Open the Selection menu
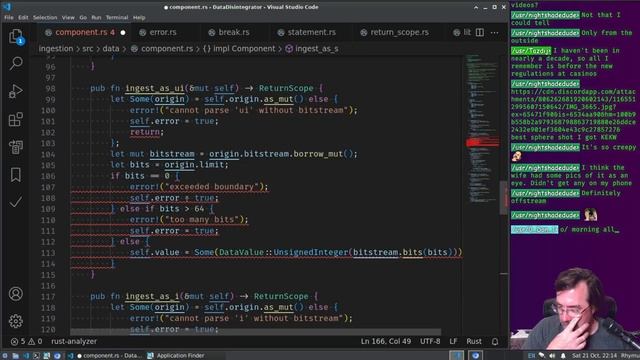The height and width of the screenshot is (360, 640). point(45,18)
